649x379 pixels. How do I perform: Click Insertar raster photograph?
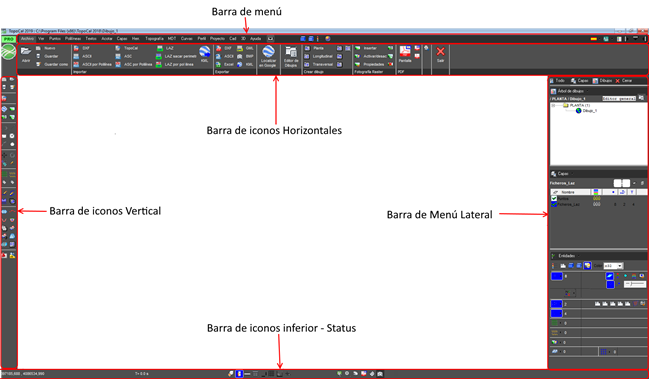click(x=366, y=48)
